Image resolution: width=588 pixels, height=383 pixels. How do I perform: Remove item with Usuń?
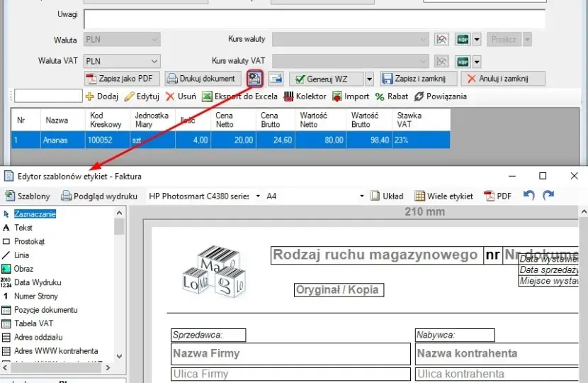pyautogui.click(x=181, y=96)
